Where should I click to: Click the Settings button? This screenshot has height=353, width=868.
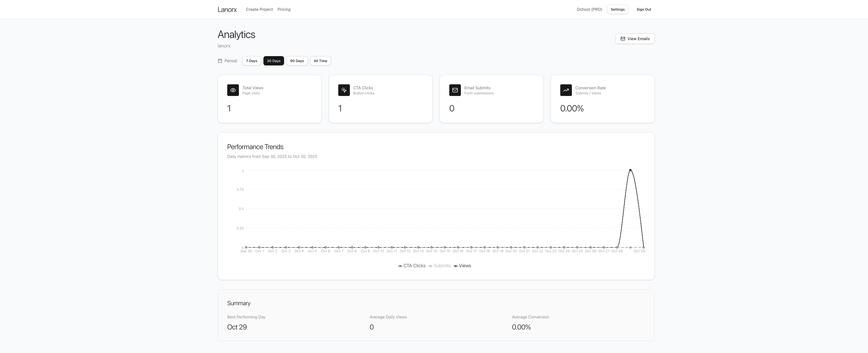click(x=618, y=9)
